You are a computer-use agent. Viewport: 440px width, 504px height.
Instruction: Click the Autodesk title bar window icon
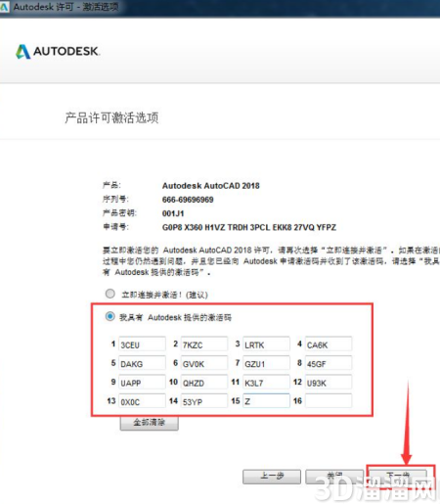(x=5, y=7)
